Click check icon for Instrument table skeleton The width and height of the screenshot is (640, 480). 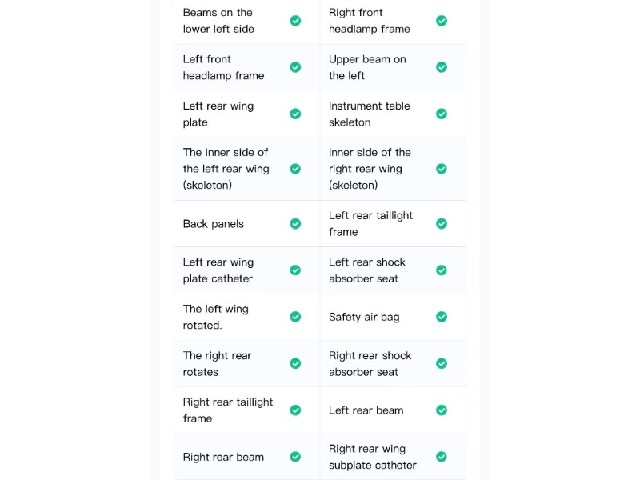(441, 114)
